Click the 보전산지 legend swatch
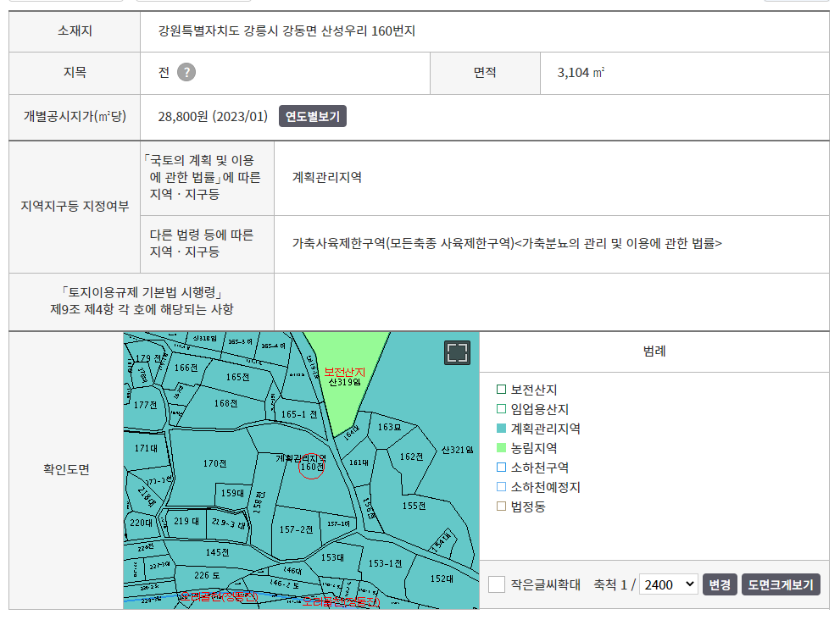 tap(502, 390)
